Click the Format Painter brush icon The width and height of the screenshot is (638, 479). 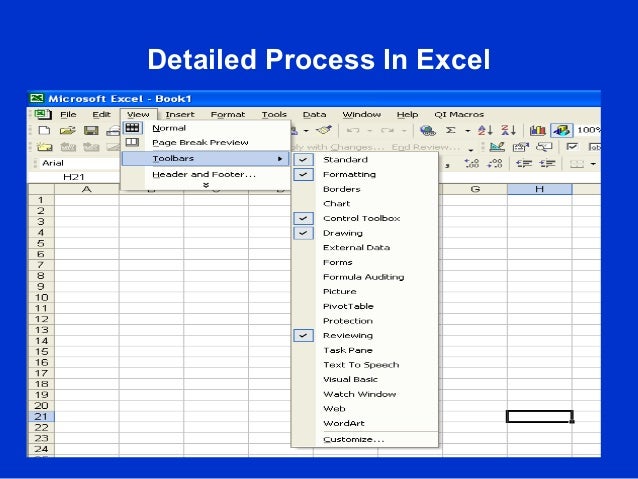pyautogui.click(x=324, y=130)
